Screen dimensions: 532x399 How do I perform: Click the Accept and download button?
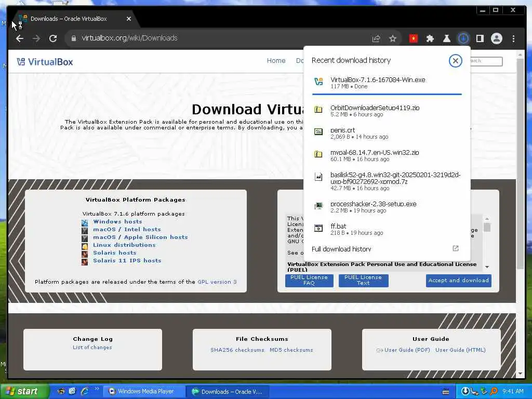458,281
